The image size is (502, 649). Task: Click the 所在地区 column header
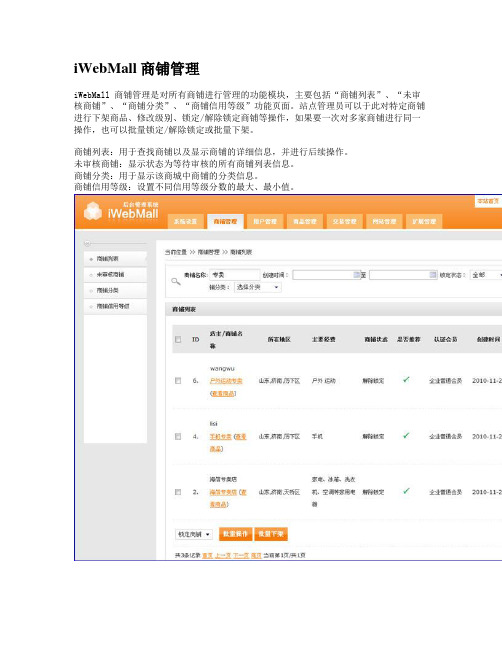(279, 339)
